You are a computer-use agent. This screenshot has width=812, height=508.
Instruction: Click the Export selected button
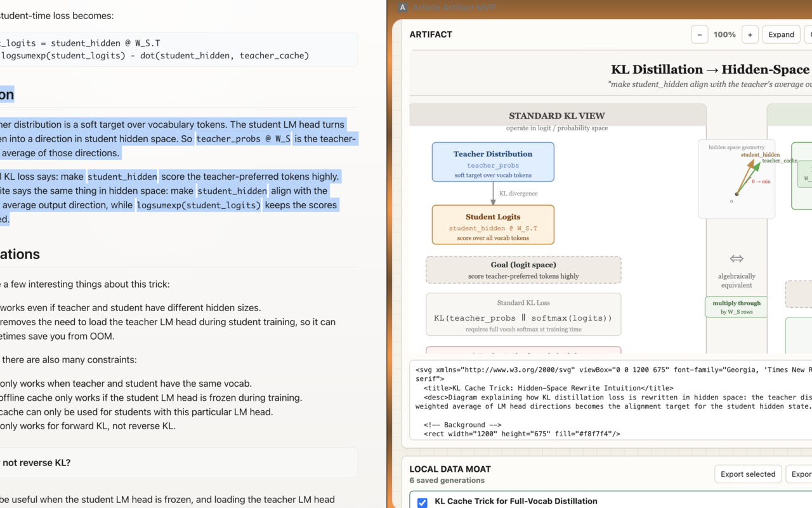[748, 474]
